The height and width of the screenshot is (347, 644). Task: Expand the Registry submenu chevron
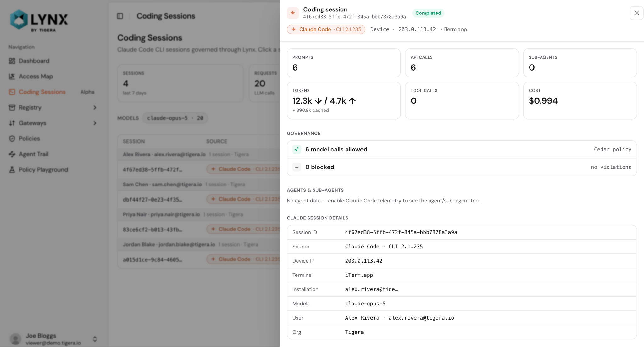point(95,107)
